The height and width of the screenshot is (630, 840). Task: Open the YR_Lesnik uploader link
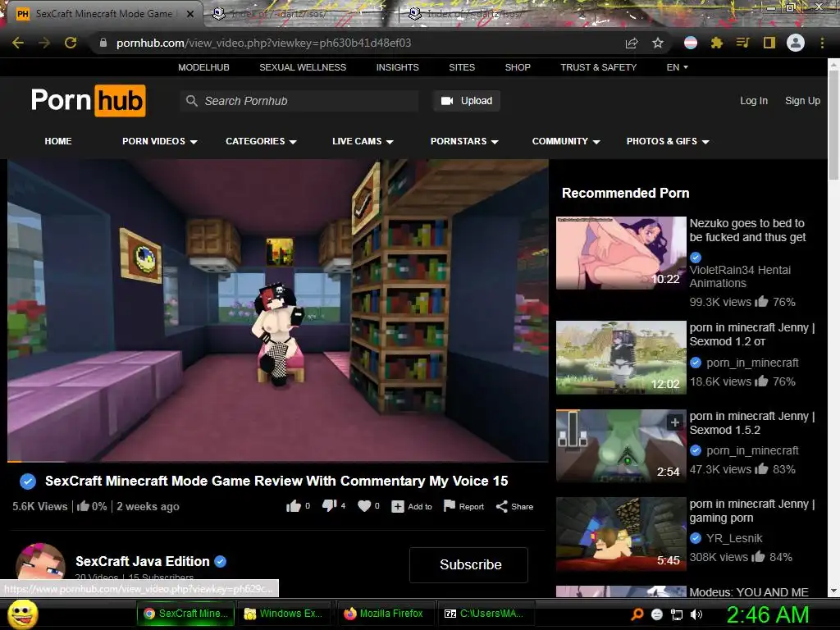click(734, 538)
